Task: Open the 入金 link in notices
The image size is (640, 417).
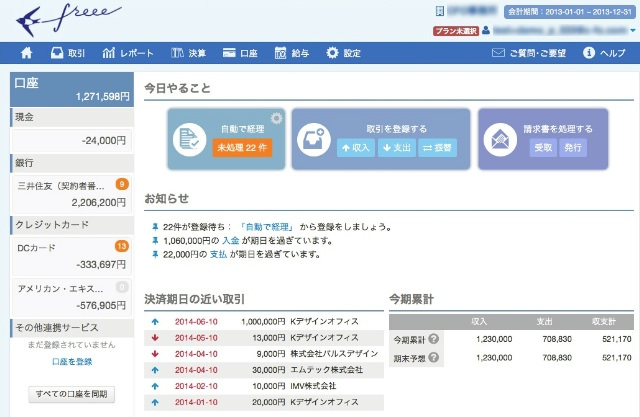Action: pos(231,241)
